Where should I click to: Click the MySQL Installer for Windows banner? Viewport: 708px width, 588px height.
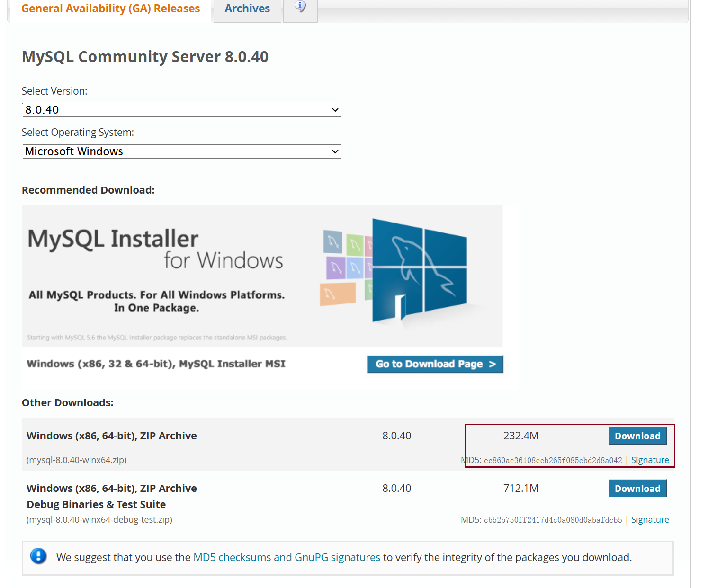click(x=262, y=276)
